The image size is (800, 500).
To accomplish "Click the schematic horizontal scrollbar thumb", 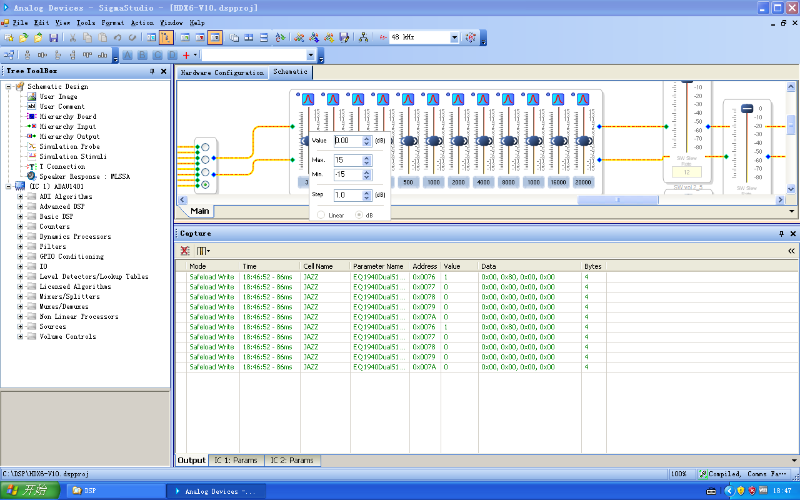I will [x=618, y=200].
